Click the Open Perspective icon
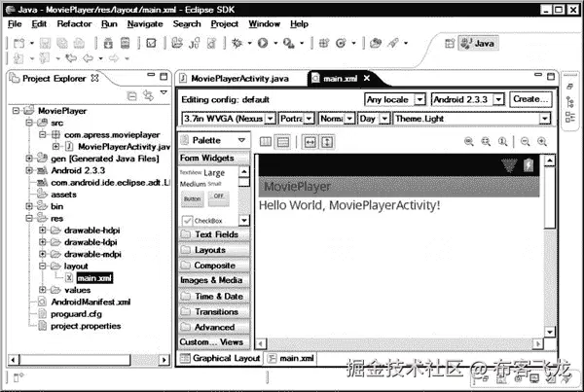584x392 pixels. tap(450, 44)
